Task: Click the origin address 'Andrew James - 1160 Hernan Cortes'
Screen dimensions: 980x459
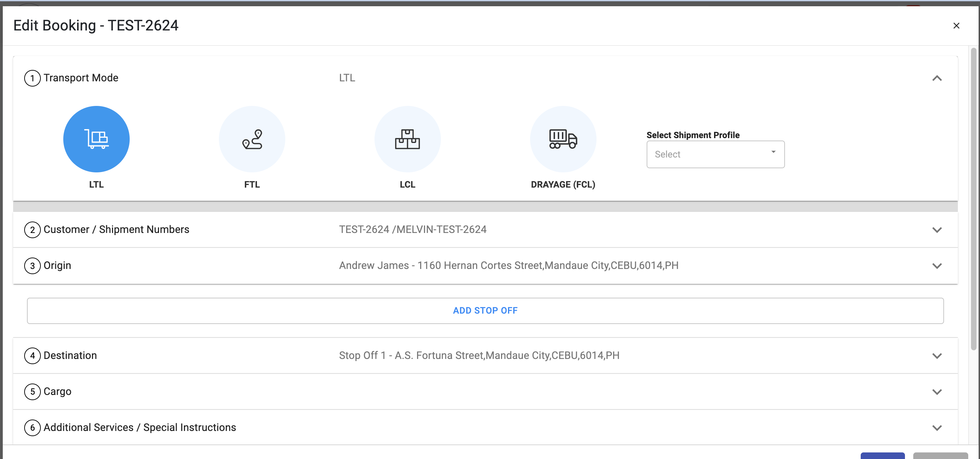Action: (509, 265)
